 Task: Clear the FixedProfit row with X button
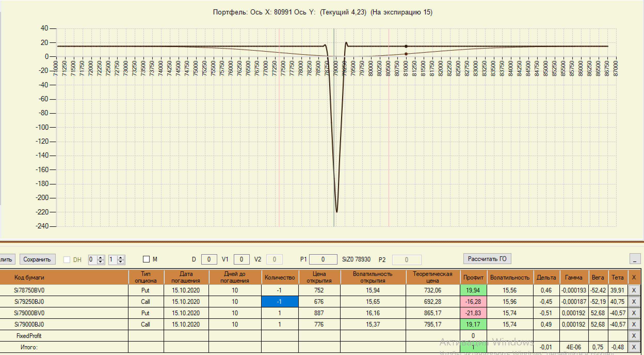pyautogui.click(x=634, y=336)
